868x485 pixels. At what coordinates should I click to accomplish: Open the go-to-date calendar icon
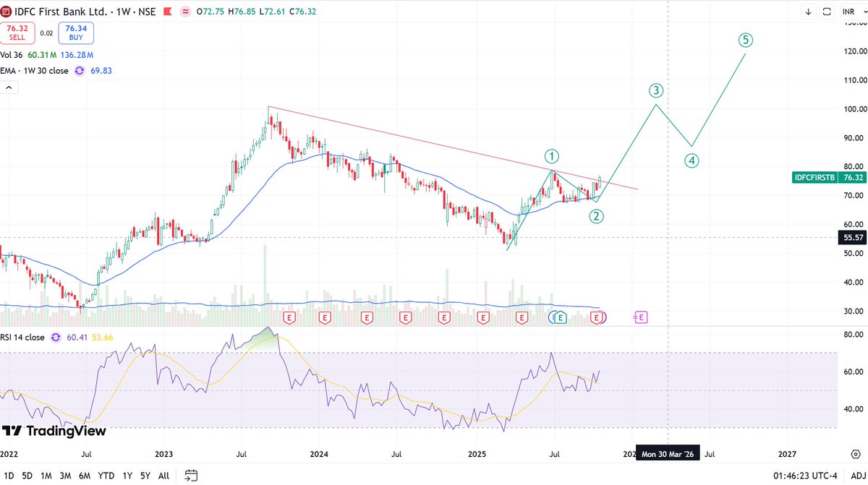click(191, 476)
